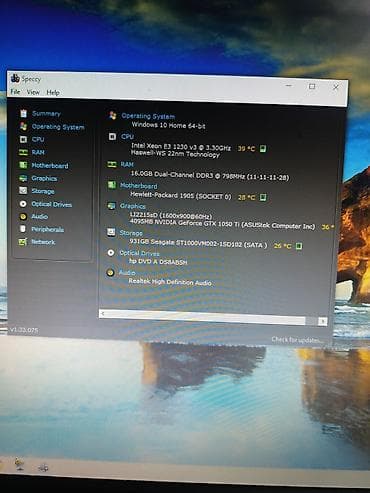The height and width of the screenshot is (493, 370).
Task: Click the Audio heading link in summary
Action: tap(127, 273)
